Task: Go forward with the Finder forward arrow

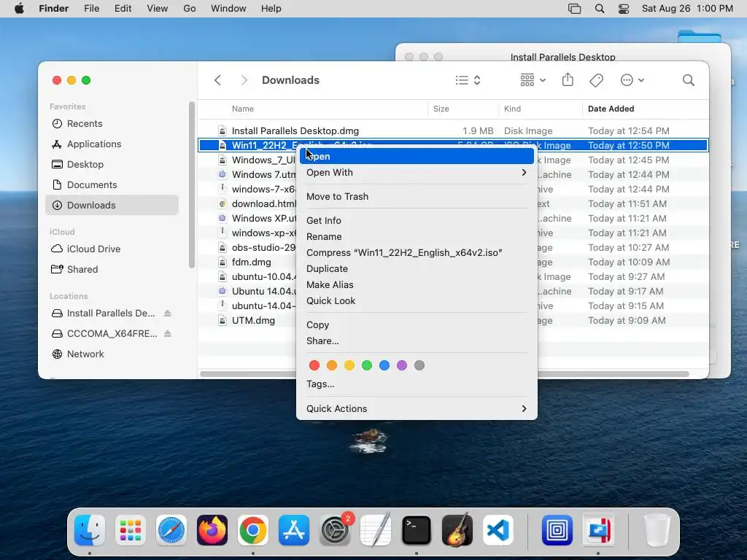Action: pos(244,80)
